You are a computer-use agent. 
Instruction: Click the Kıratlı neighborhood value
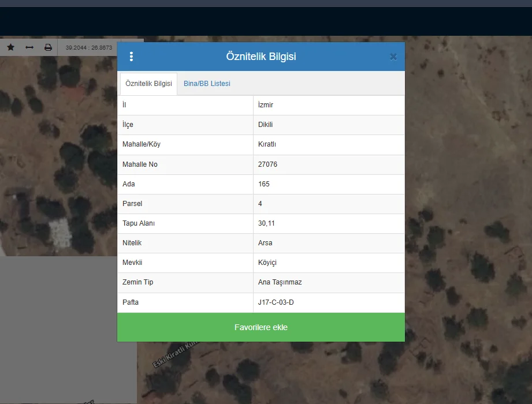point(267,144)
